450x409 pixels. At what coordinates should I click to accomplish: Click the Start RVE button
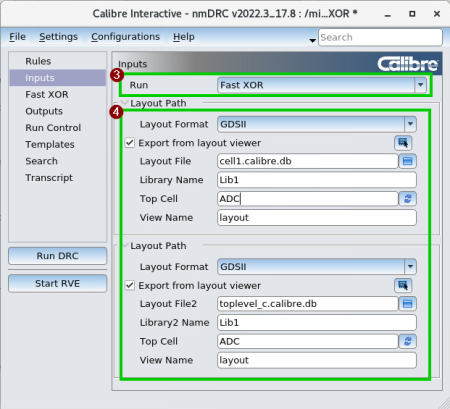point(57,284)
